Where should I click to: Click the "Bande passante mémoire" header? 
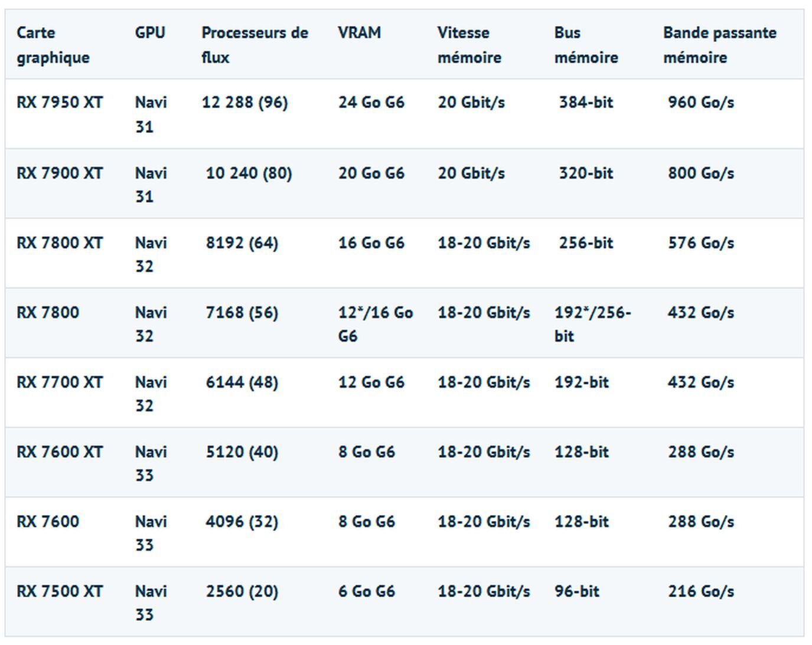(x=719, y=45)
